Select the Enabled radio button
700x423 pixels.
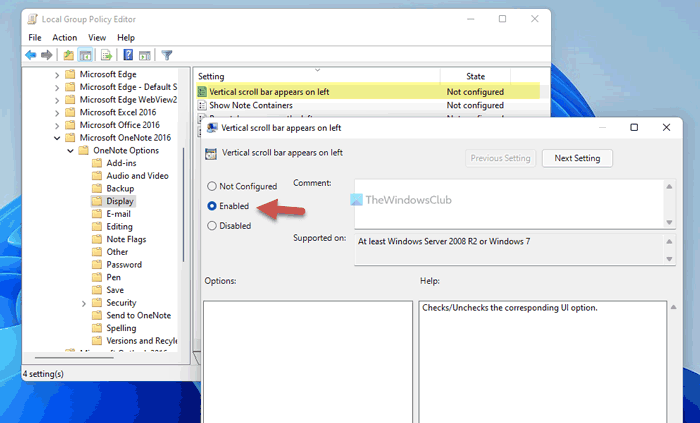click(212, 206)
